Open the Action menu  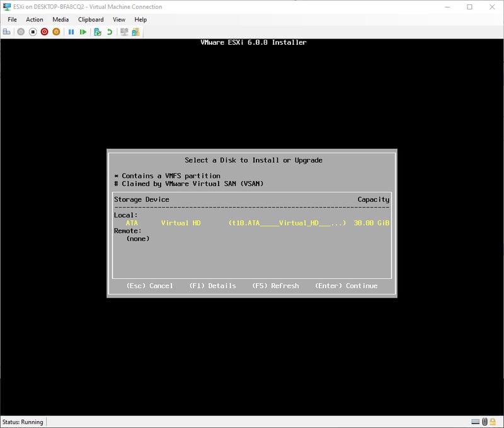pyautogui.click(x=35, y=20)
